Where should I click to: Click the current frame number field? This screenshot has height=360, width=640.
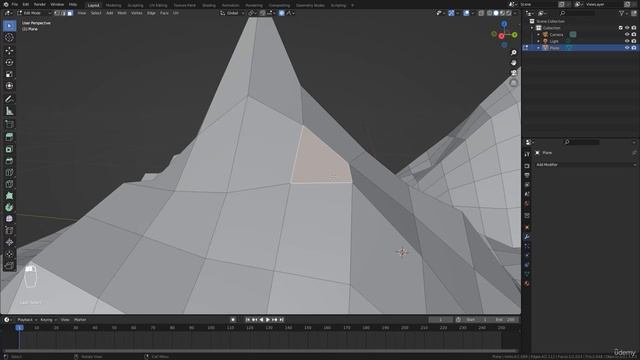[440, 320]
